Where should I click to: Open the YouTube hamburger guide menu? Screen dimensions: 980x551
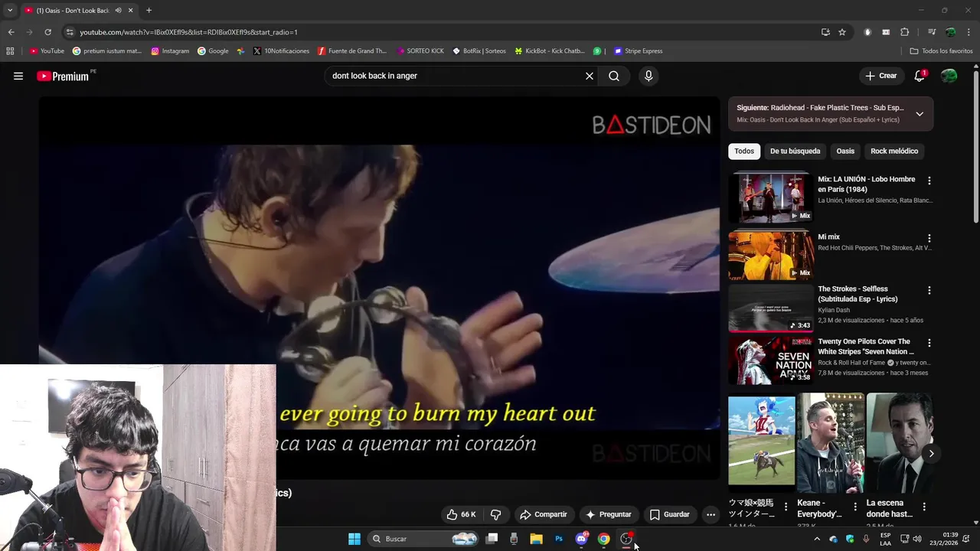(x=18, y=76)
